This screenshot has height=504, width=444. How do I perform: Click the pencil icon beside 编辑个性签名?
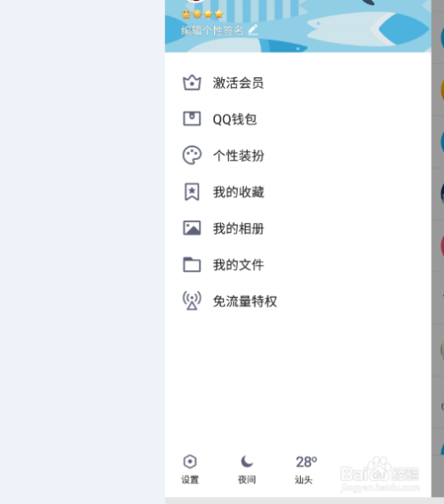pyautogui.click(x=253, y=30)
